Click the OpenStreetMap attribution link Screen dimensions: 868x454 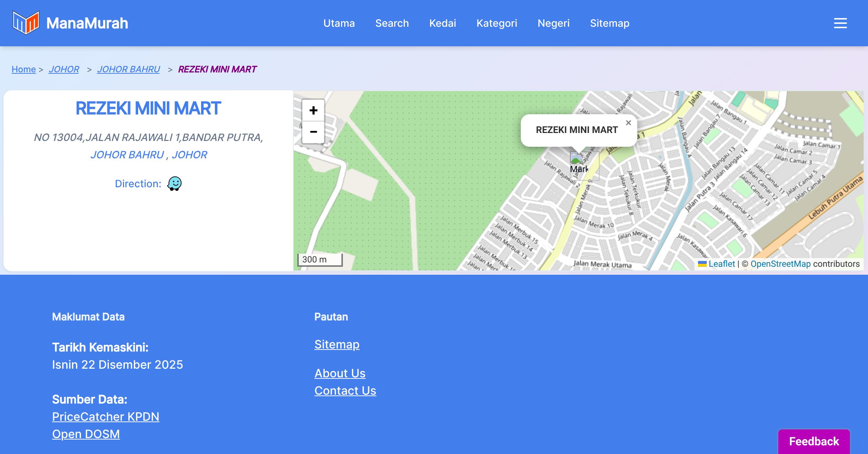pos(780,264)
